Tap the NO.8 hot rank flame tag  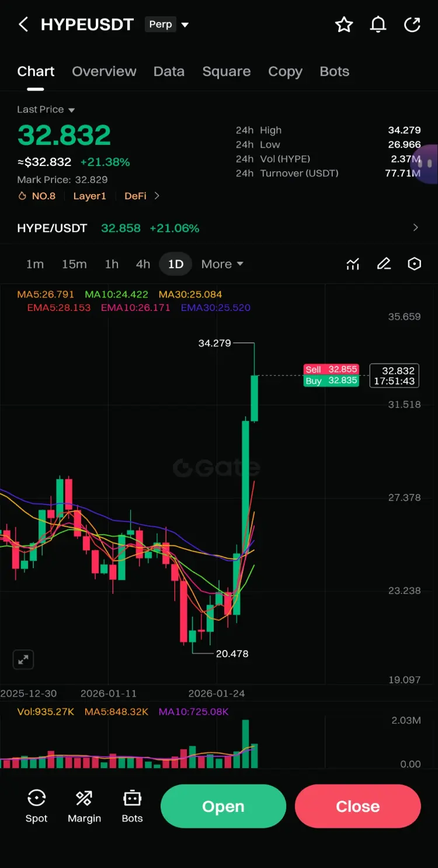37,196
